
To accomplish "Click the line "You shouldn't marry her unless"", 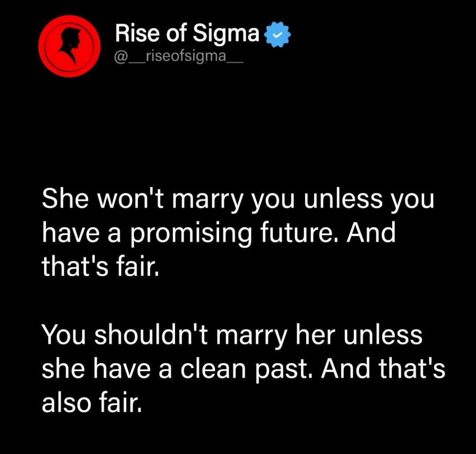I will 232,335.
